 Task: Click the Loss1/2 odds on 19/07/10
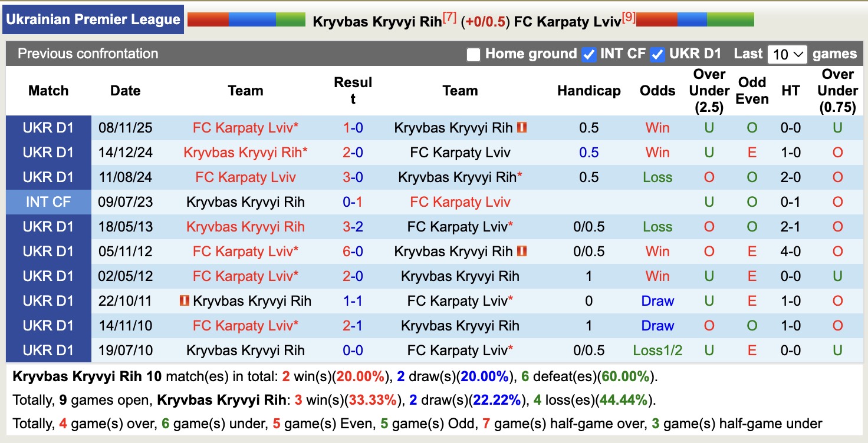pos(657,351)
